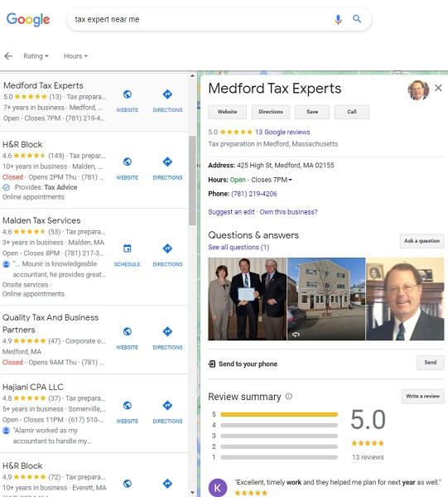Screen dimensions: 448x497
Task: Select the Medford Tax Experts listing title
Action: 43,85
